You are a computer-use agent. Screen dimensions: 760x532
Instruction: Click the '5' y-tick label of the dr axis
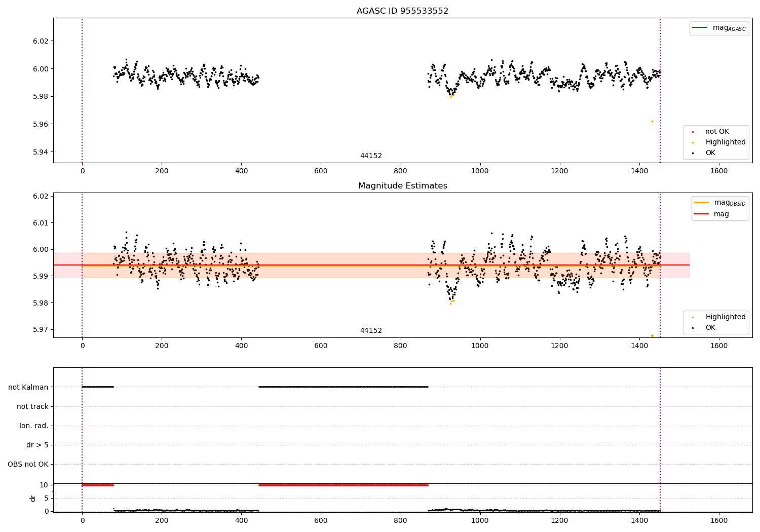[x=46, y=498]
